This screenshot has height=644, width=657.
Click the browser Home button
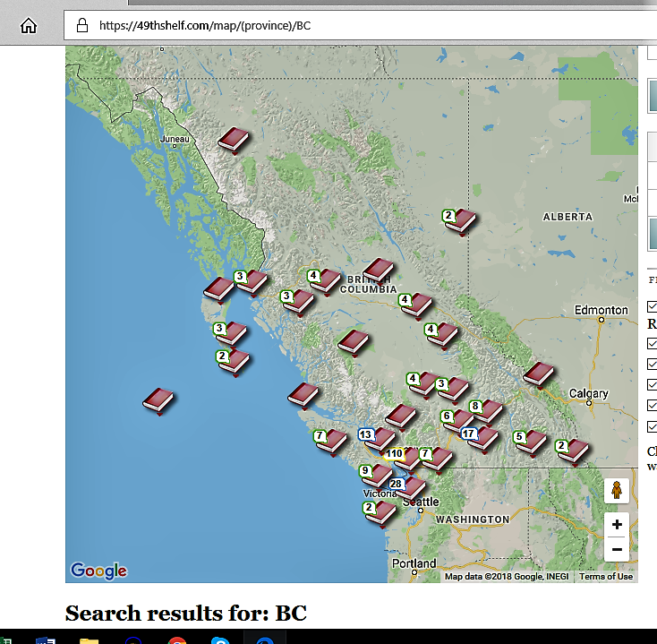(x=29, y=25)
